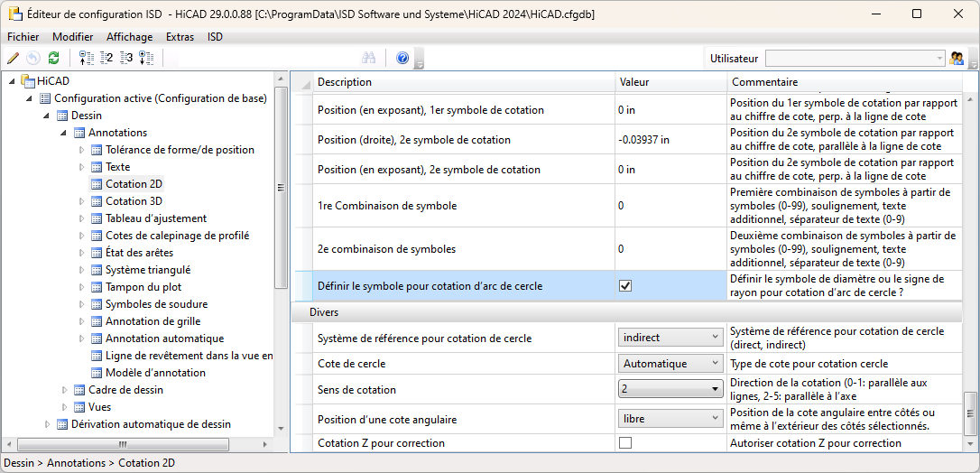This screenshot has width=980, height=473.
Task: Click the collapse all tree levels icon
Action: pyautogui.click(x=87, y=58)
